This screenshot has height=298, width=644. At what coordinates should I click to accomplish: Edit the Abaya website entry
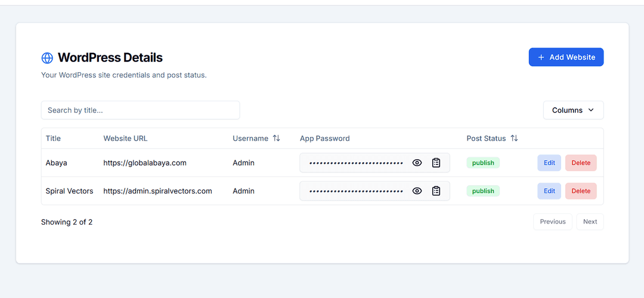click(x=549, y=163)
